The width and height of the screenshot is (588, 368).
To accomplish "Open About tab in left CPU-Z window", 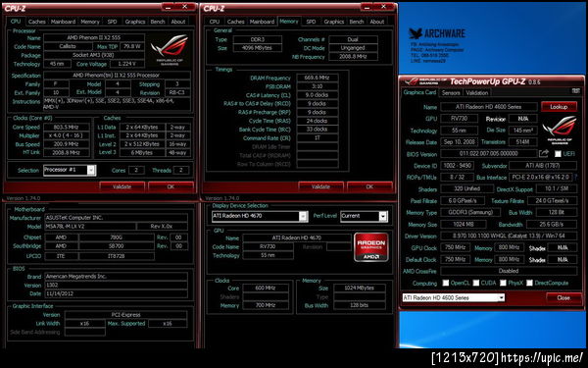I will tap(178, 22).
